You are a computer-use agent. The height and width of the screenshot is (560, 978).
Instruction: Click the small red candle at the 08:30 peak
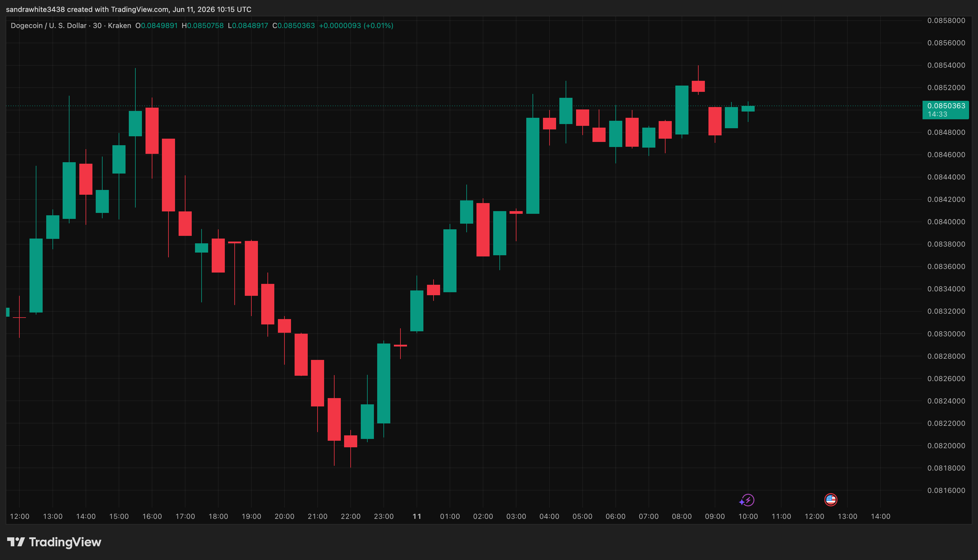coord(698,86)
